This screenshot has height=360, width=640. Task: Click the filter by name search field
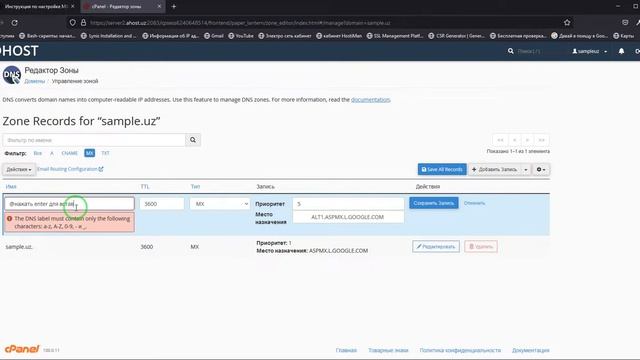94,140
